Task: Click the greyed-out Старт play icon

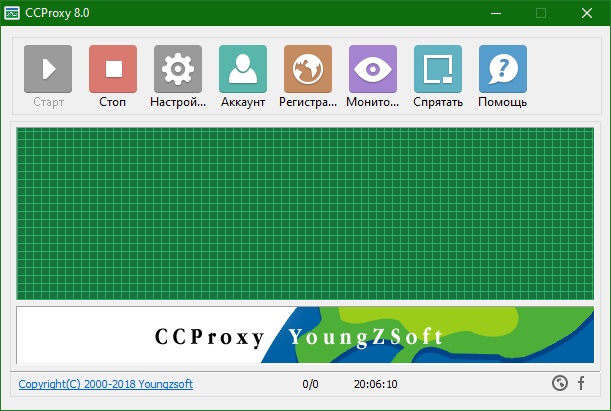Action: (x=48, y=69)
